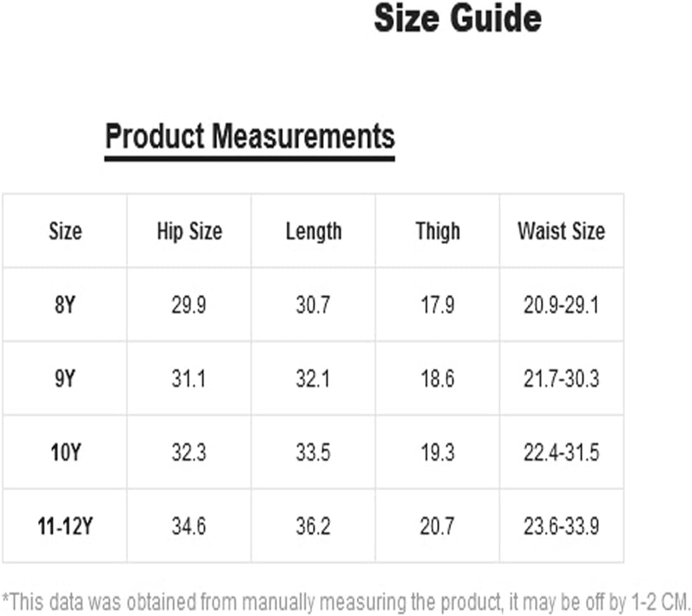The image size is (692, 616).
Task: Click the 10Y size row label
Action: tap(65, 452)
